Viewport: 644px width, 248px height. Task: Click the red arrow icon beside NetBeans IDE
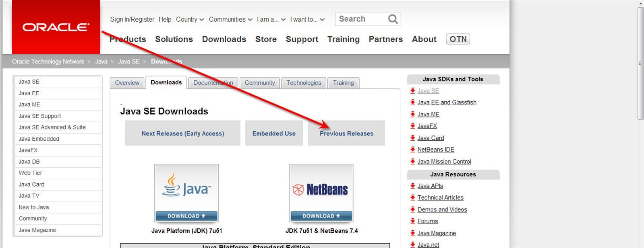coord(412,150)
